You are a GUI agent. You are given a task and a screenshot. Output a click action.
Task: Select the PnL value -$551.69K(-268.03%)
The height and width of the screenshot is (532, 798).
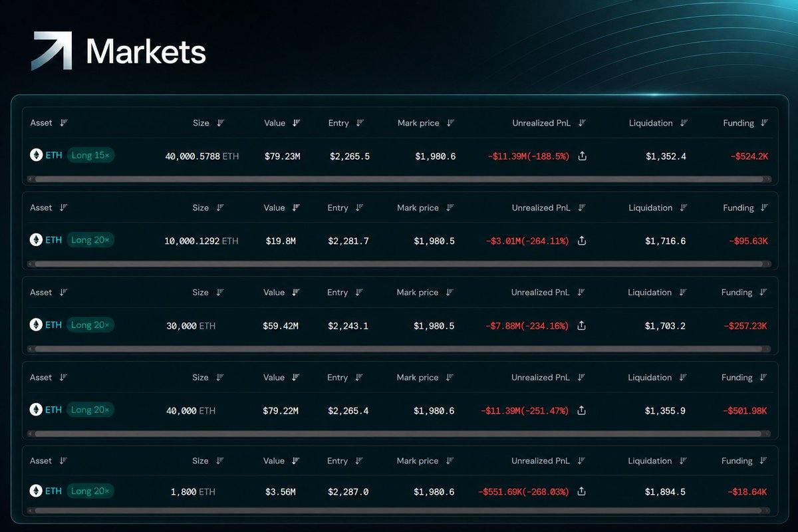[x=524, y=492]
